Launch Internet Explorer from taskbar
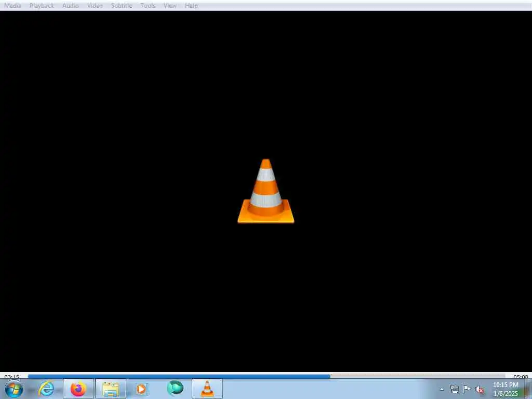Image resolution: width=532 pixels, height=399 pixels. (x=46, y=389)
